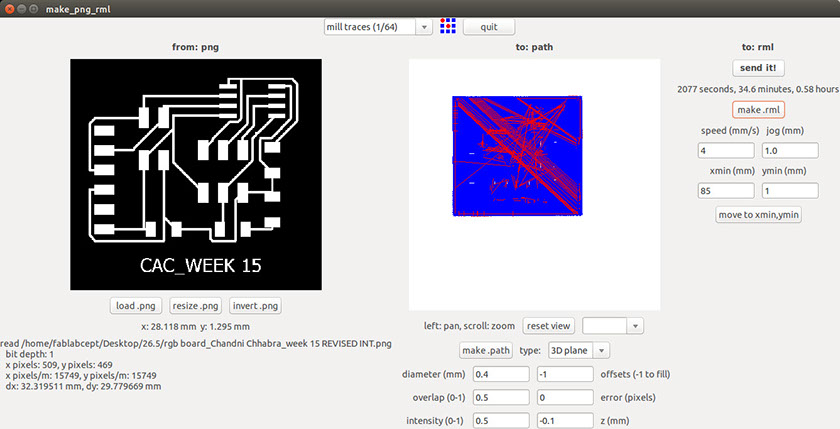
Task: Edit the overlap (0-1) field
Action: coord(501,397)
